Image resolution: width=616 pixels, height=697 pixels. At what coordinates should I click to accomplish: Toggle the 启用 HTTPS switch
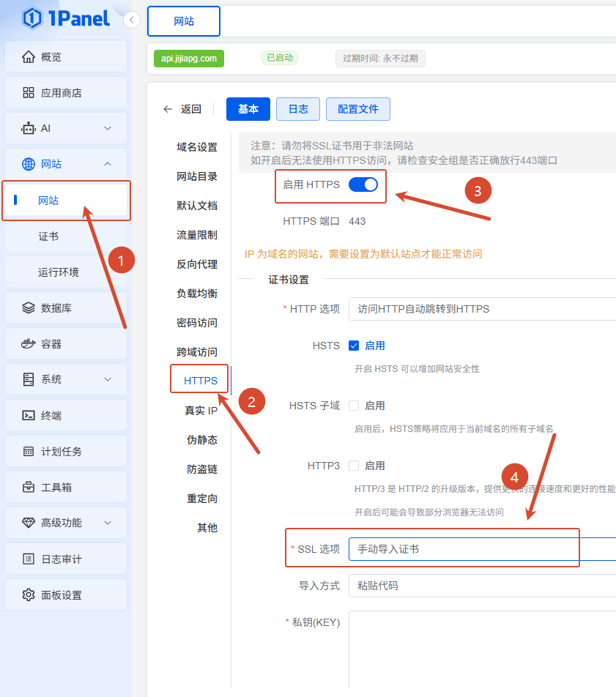click(363, 184)
